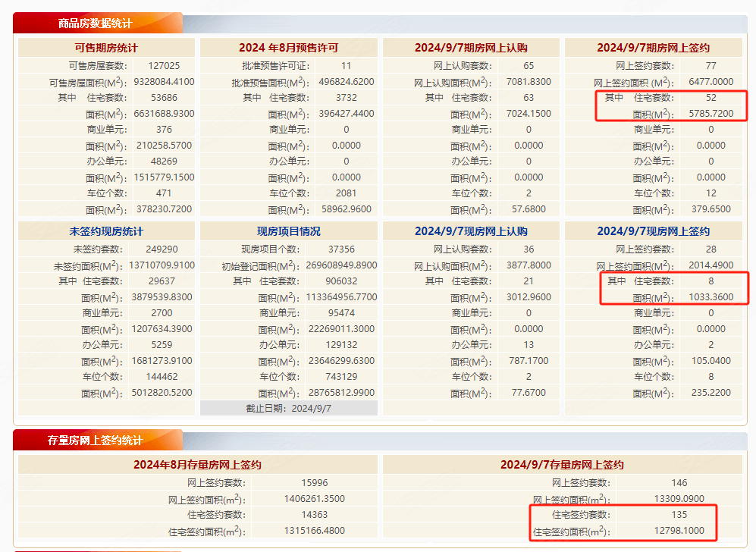Click the 商品房数据统计 section header
This screenshot has height=552, width=756.
[x=95, y=24]
